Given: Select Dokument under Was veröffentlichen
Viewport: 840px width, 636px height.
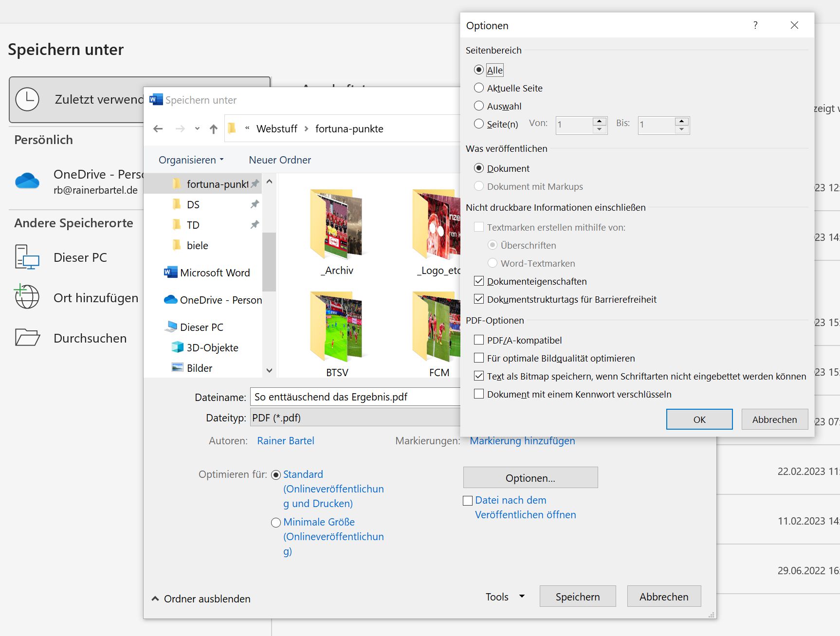Looking at the screenshot, I should pyautogui.click(x=479, y=168).
